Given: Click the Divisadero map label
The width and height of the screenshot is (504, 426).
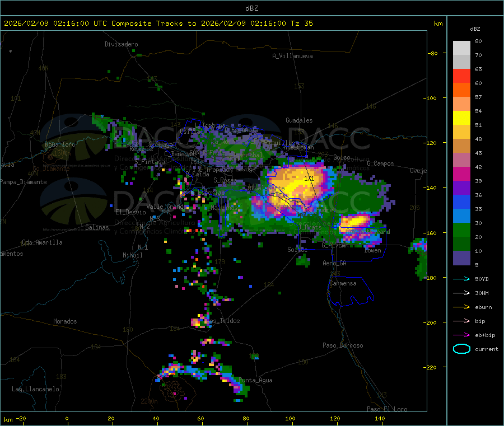Looking at the screenshot, I should pyautogui.click(x=121, y=44).
